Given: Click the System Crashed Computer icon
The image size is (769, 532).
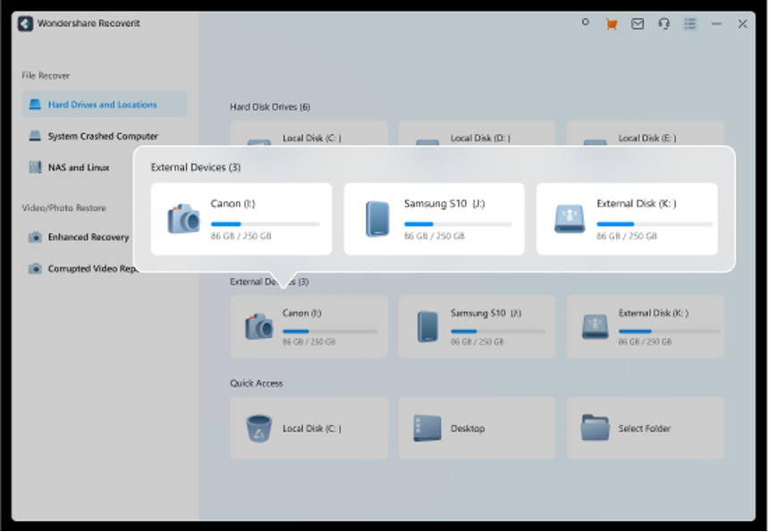Looking at the screenshot, I should [35, 136].
